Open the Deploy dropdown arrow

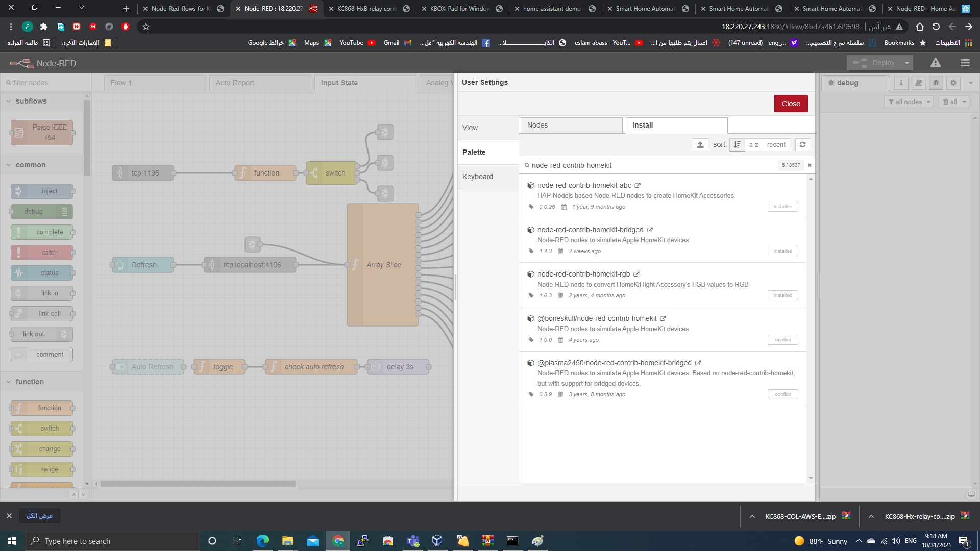(907, 63)
